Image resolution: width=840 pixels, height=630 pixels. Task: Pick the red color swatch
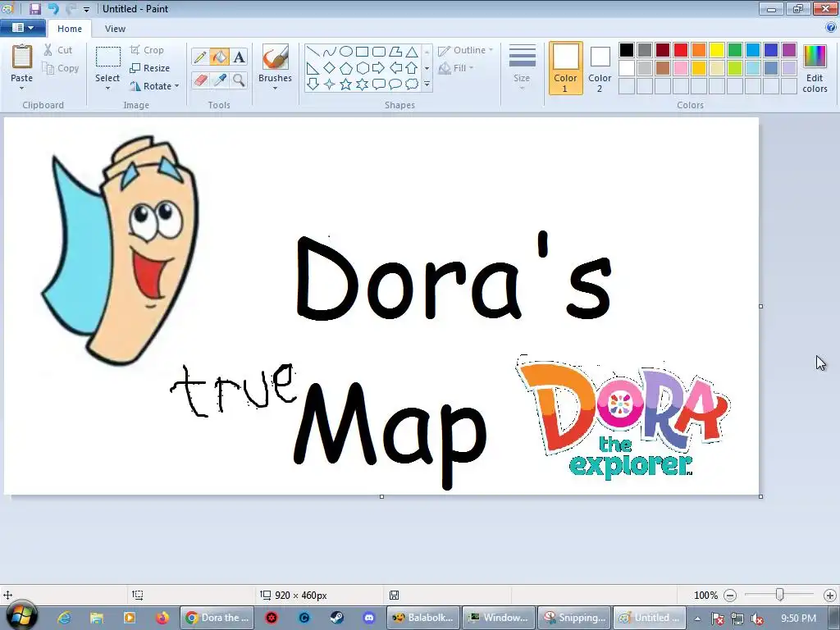click(x=681, y=50)
